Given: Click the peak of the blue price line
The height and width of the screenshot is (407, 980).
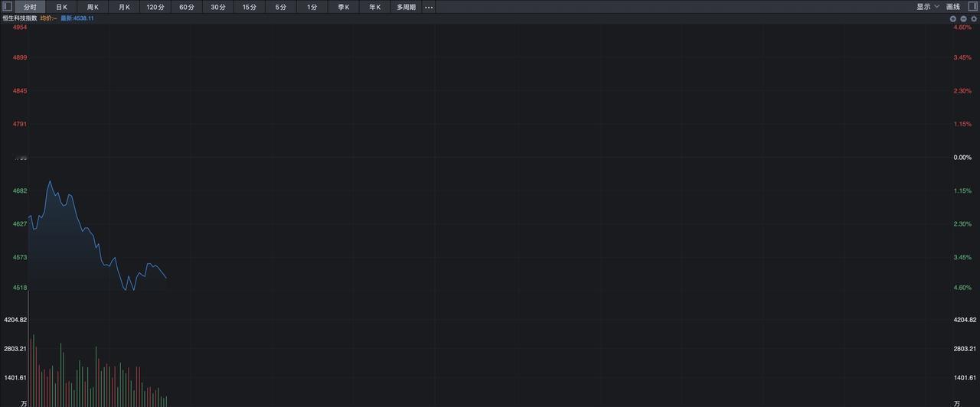Looking at the screenshot, I should (51, 181).
